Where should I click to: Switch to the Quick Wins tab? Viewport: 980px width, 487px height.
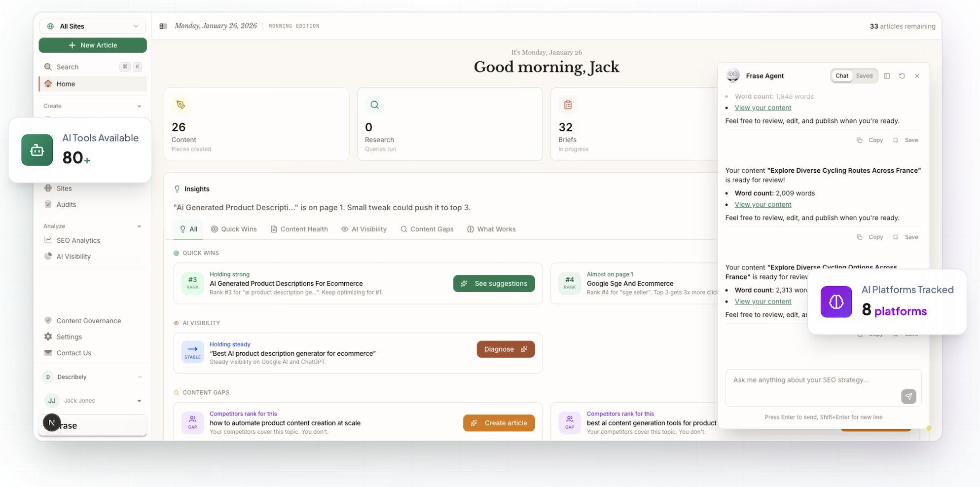coord(234,229)
